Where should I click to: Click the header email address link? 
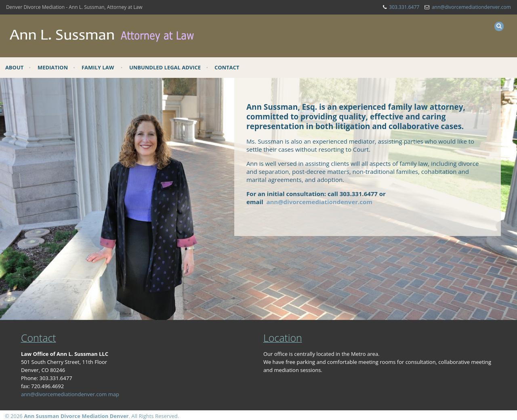(471, 7)
